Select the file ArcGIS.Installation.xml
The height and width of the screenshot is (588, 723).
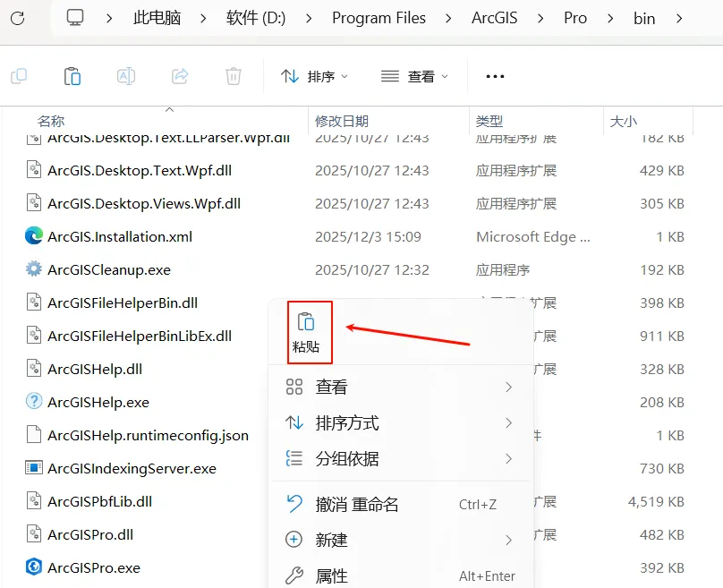coord(120,236)
